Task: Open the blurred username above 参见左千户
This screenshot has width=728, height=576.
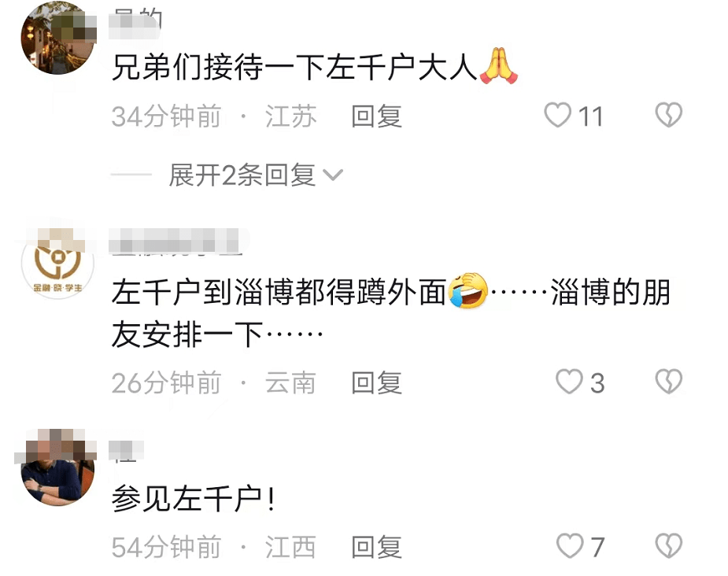Action: coord(126,451)
